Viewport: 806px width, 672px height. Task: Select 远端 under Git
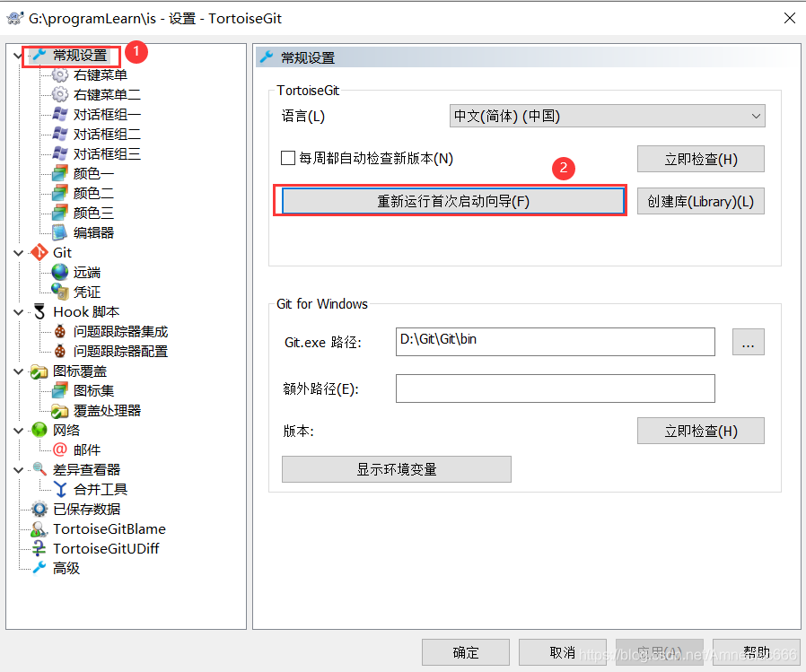coord(87,272)
